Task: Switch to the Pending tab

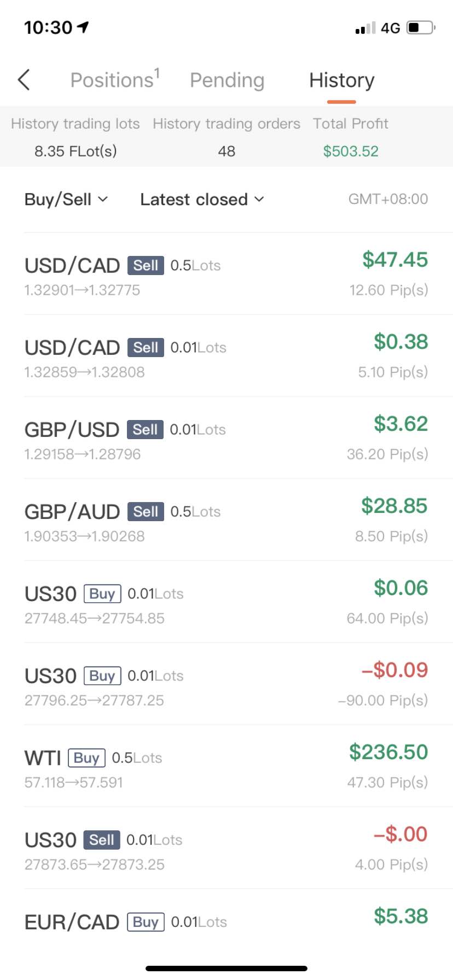Action: point(227,80)
